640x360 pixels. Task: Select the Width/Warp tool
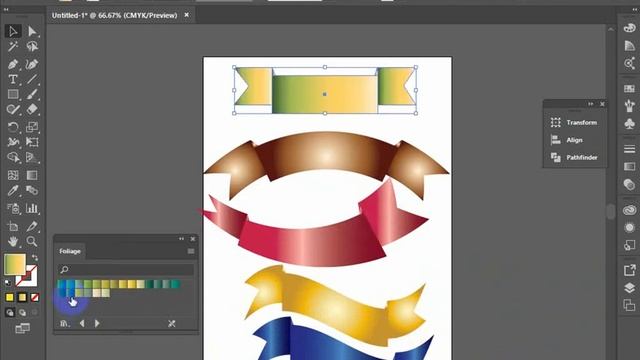tap(13, 142)
